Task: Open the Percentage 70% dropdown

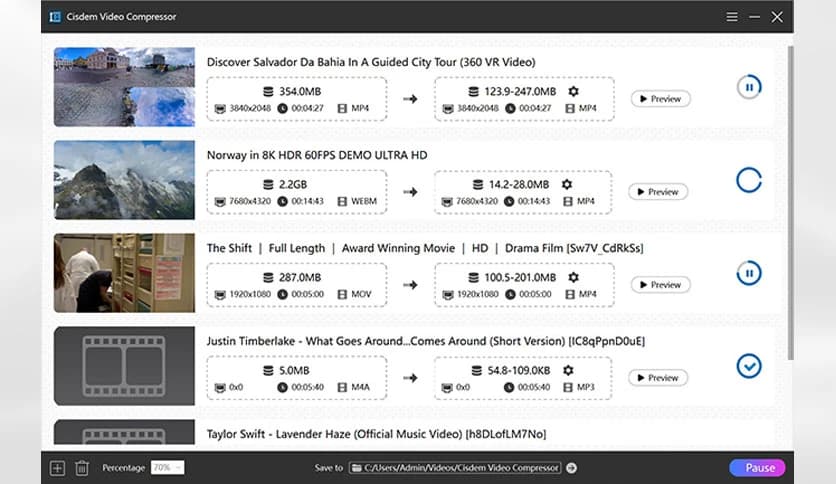Action: coord(167,468)
